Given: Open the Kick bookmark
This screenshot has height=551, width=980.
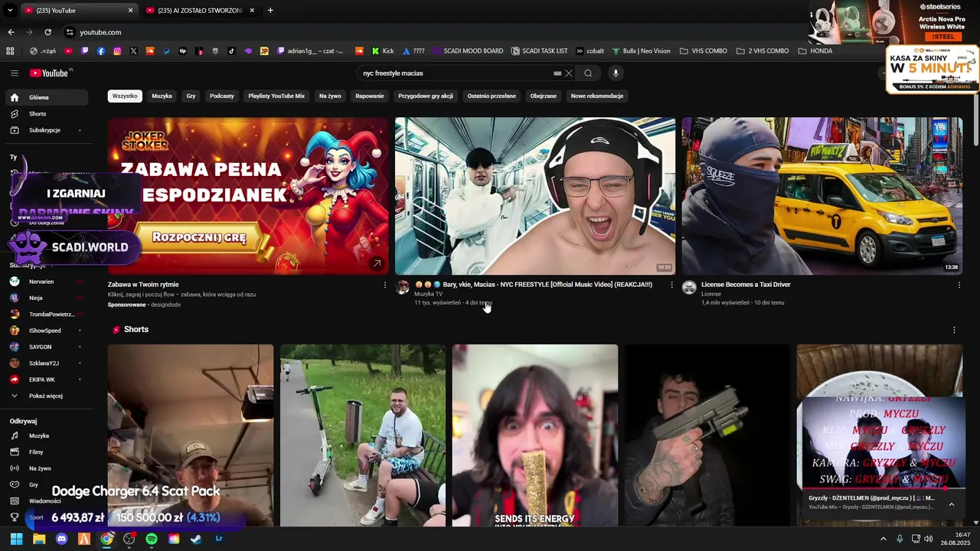Looking at the screenshot, I should (383, 51).
